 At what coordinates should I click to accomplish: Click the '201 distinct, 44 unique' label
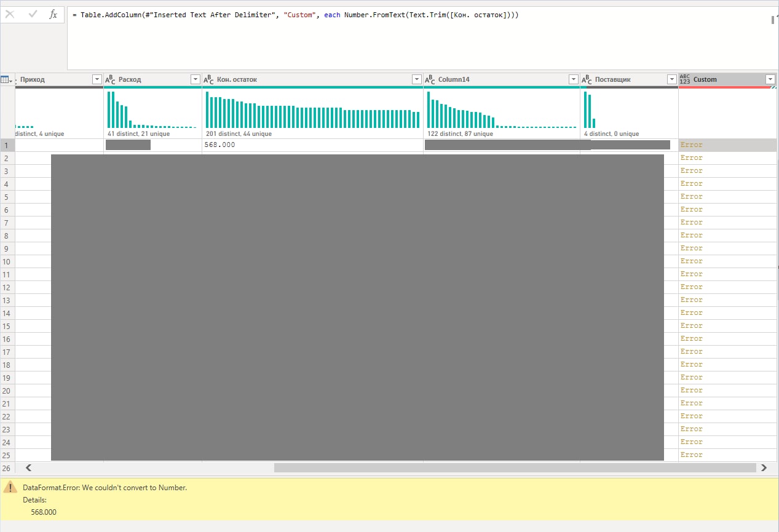coord(239,133)
